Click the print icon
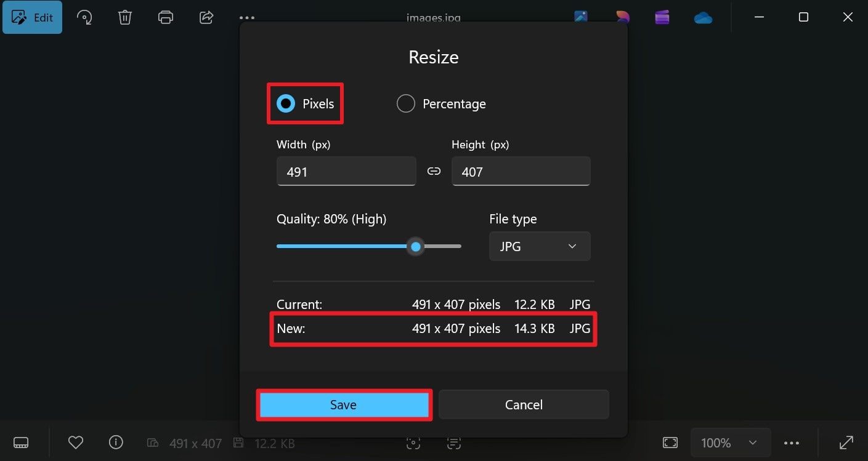 point(166,17)
